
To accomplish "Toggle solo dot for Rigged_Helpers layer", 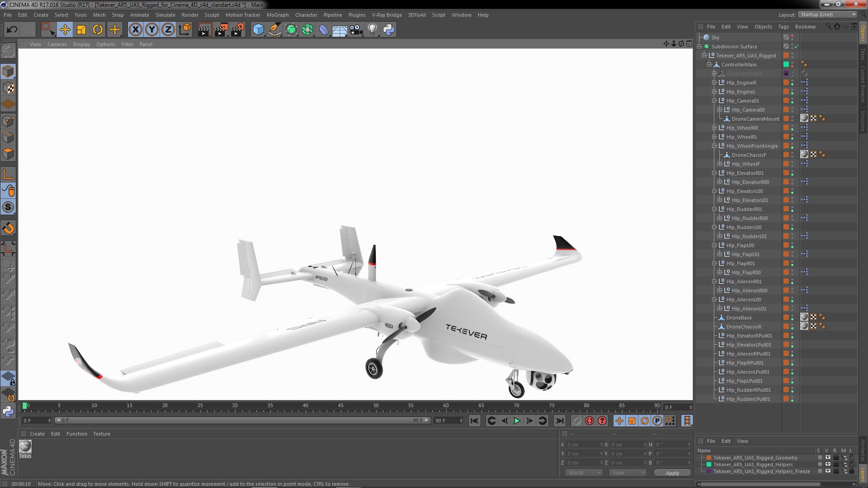I will (x=820, y=464).
